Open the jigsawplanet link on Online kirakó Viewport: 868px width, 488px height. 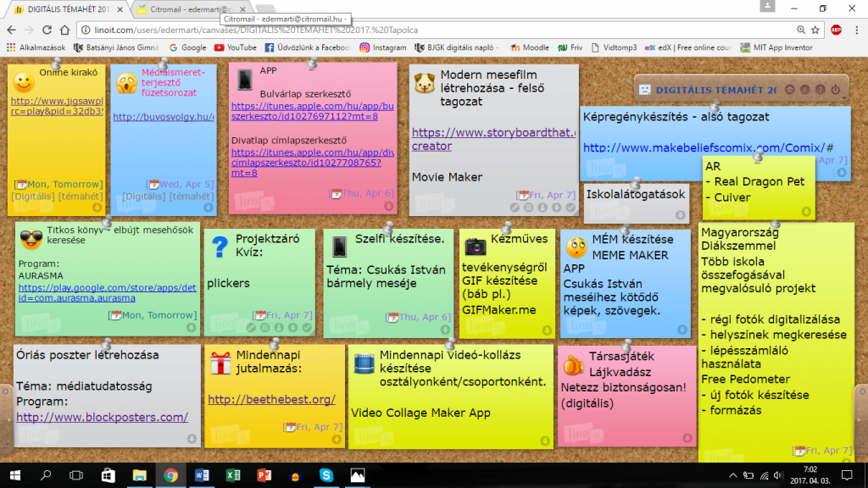point(57,106)
